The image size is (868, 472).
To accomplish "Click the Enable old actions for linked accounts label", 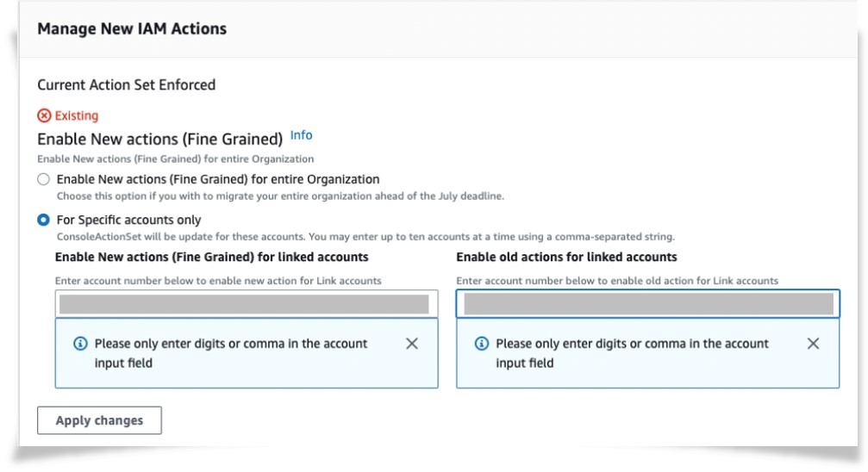I will pyautogui.click(x=566, y=257).
